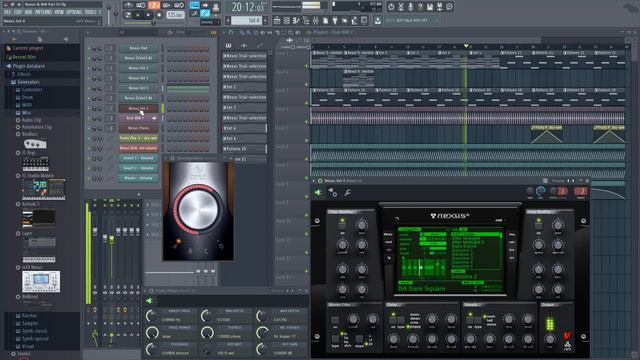Click the stop button in the transport
The height and width of the screenshot is (360, 640).
pos(149,15)
